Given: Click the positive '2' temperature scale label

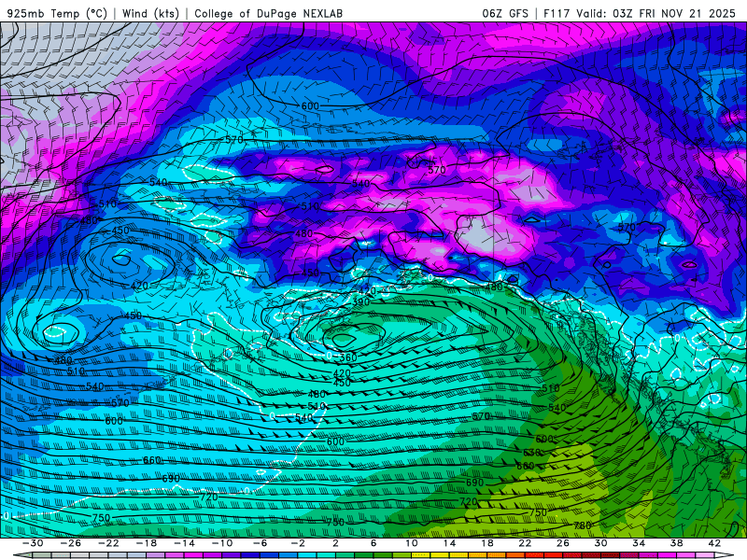Looking at the screenshot, I should (x=336, y=543).
